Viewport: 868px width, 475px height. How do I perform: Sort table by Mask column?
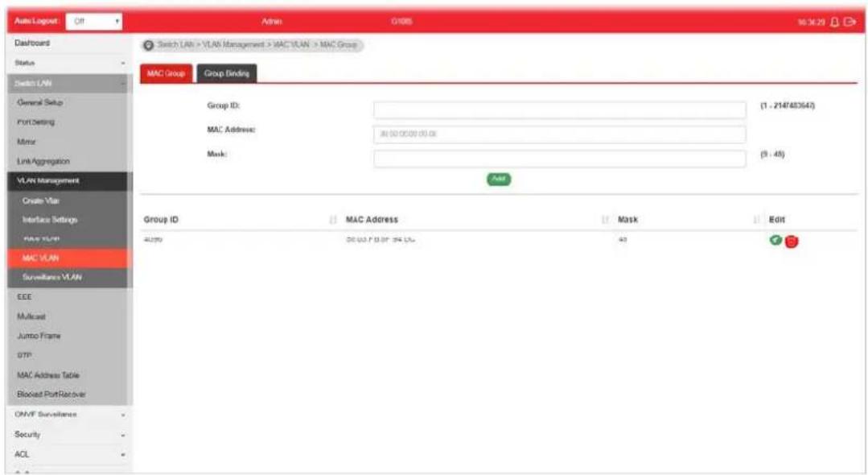[x=756, y=220]
